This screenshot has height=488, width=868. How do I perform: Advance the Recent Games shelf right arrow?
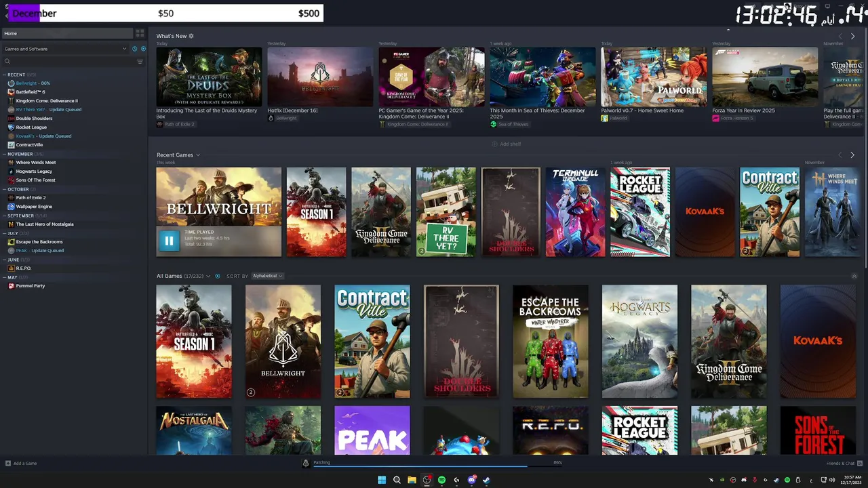coord(852,155)
